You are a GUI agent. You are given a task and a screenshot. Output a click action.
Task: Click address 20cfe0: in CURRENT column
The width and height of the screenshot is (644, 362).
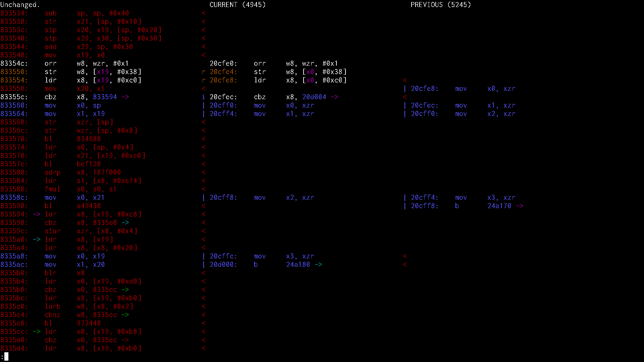click(223, 63)
